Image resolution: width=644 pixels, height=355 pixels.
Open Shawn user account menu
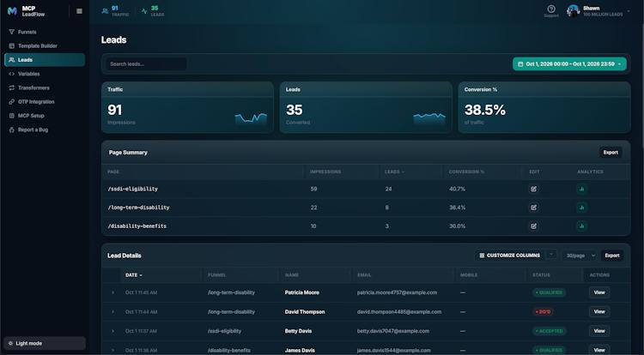[598, 11]
